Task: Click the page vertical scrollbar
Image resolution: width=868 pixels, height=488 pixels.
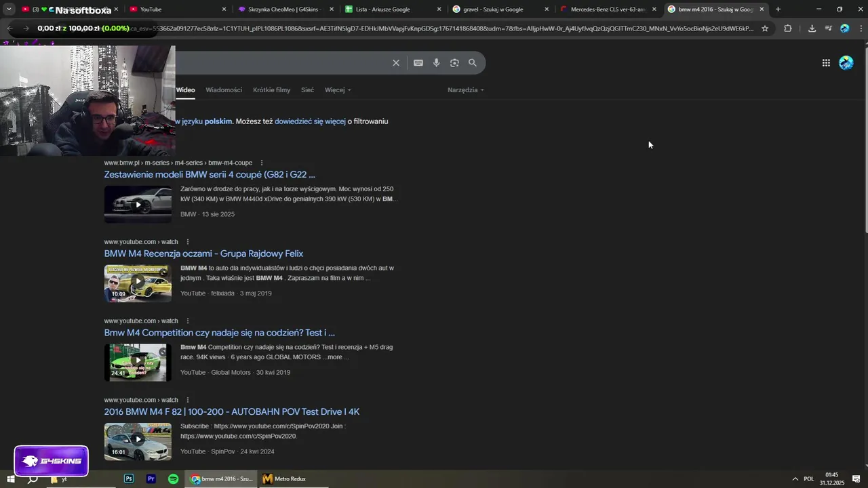Action: (865, 139)
